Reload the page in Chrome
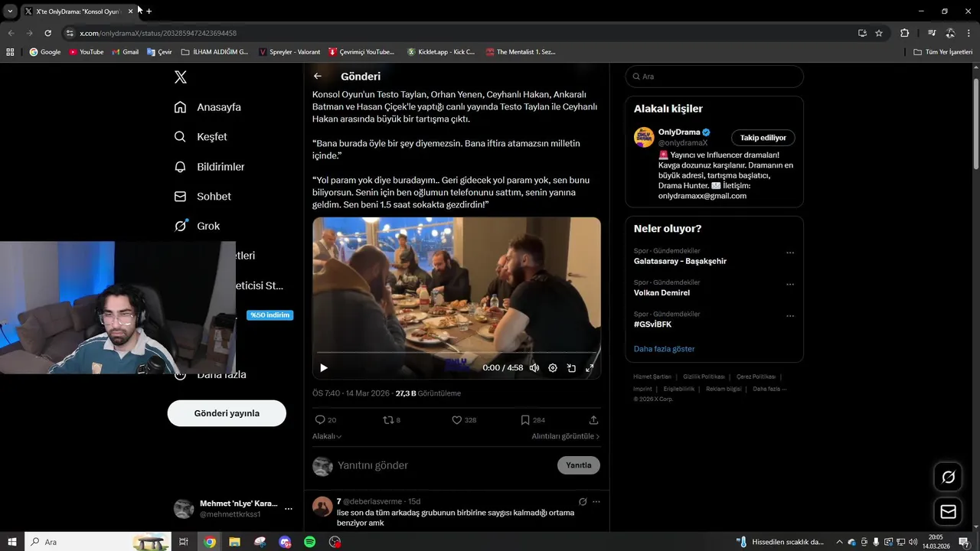980x551 pixels. pos(47,33)
